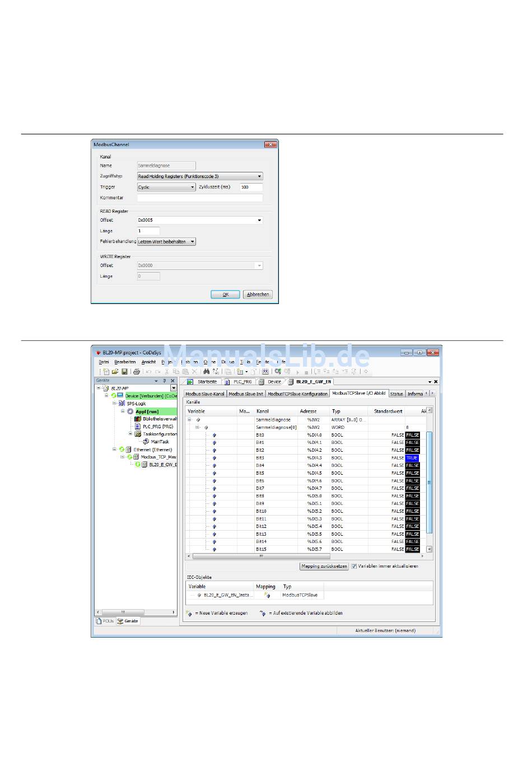
Task: Click the Kommentar input field
Action: 200,198
